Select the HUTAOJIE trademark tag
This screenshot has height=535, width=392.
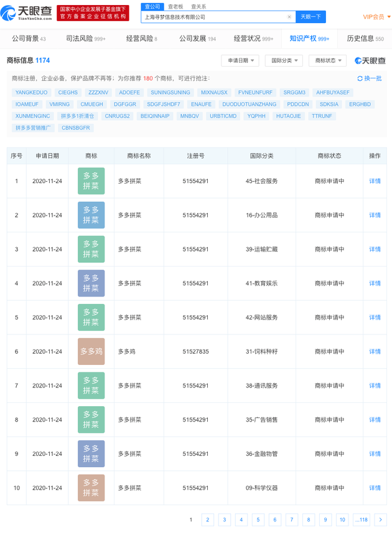pyautogui.click(x=288, y=116)
